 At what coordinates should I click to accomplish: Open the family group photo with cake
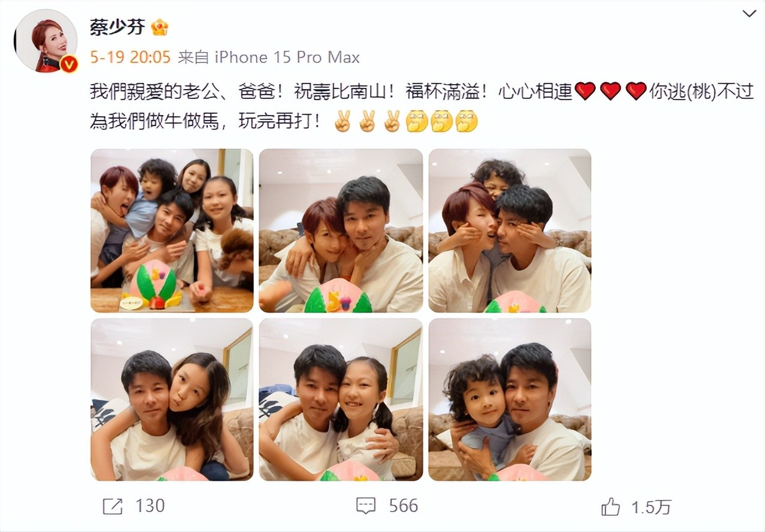click(172, 231)
